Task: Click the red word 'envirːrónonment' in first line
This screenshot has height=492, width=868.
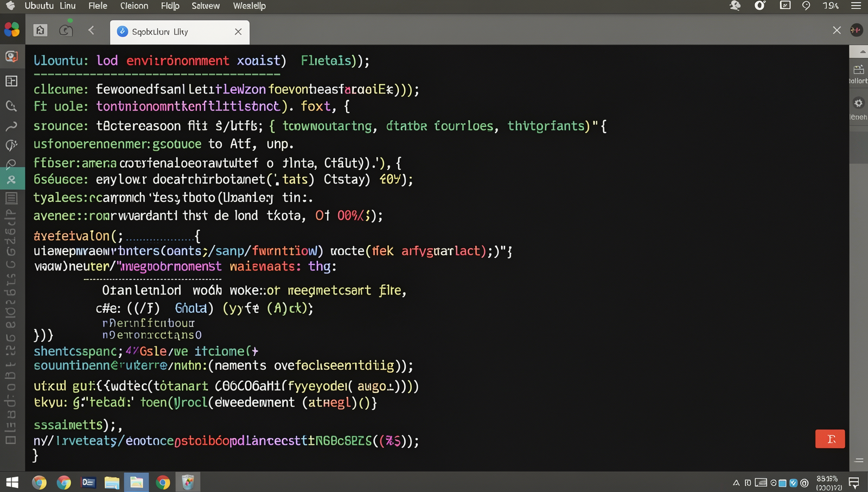Action: 177,61
